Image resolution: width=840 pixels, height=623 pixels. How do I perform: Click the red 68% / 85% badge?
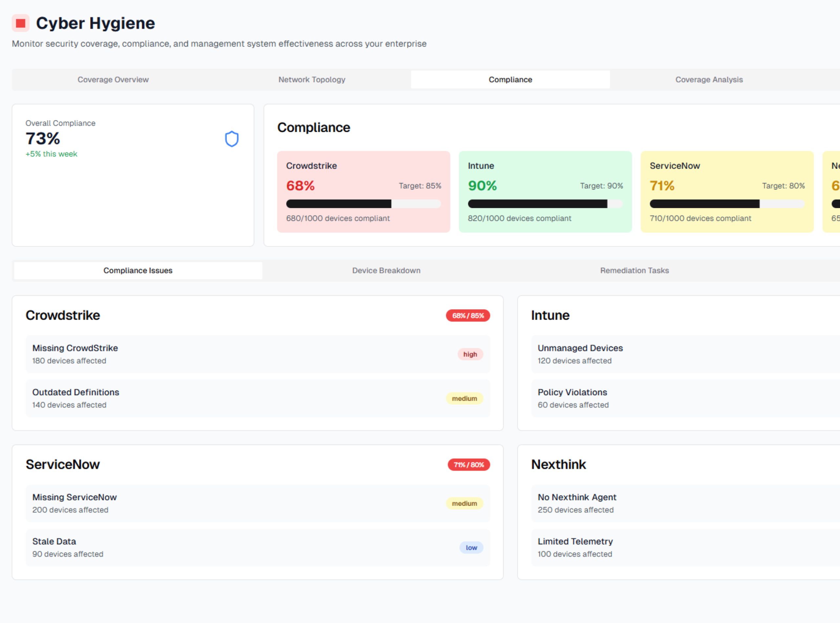click(468, 316)
